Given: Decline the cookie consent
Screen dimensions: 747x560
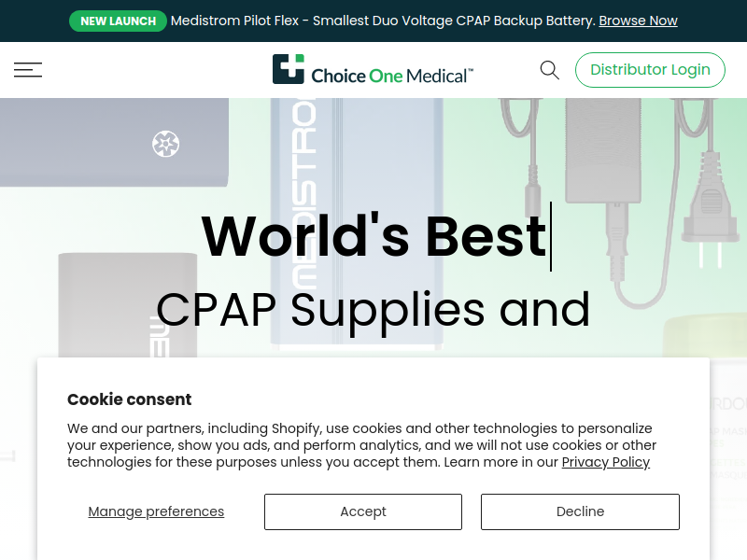Looking at the screenshot, I should pyautogui.click(x=580, y=511).
